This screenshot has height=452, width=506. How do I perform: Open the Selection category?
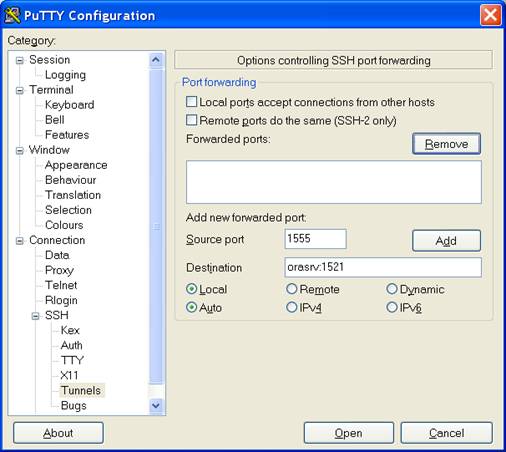point(68,210)
